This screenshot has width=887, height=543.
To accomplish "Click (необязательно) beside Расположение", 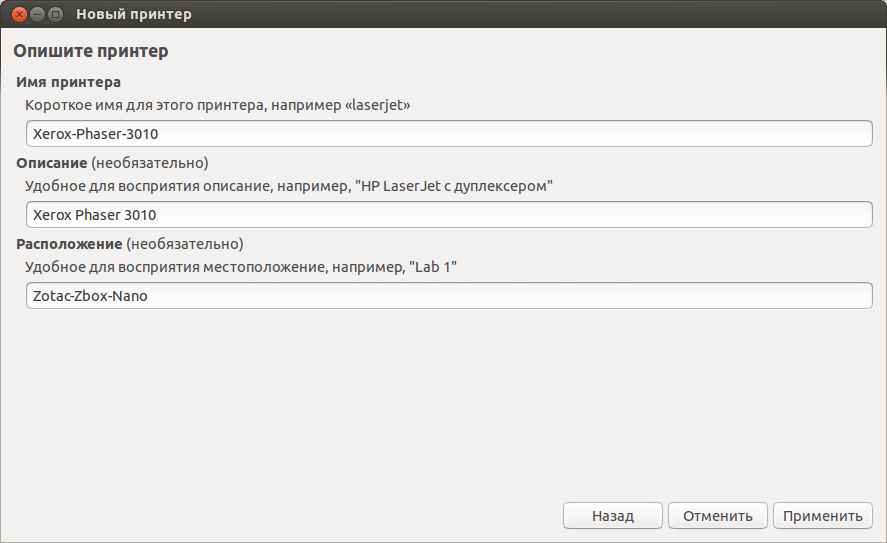I will click(185, 243).
